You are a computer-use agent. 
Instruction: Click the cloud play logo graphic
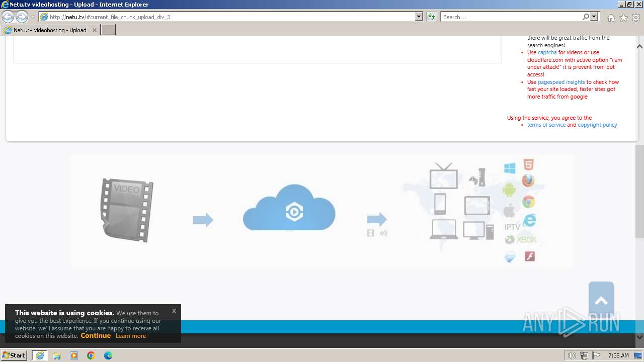click(x=289, y=208)
